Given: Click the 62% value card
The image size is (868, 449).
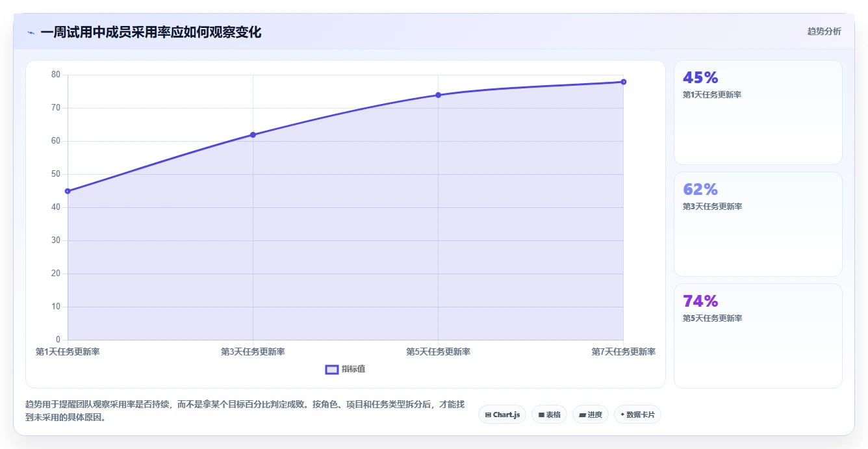Looking at the screenshot, I should pyautogui.click(x=758, y=224).
